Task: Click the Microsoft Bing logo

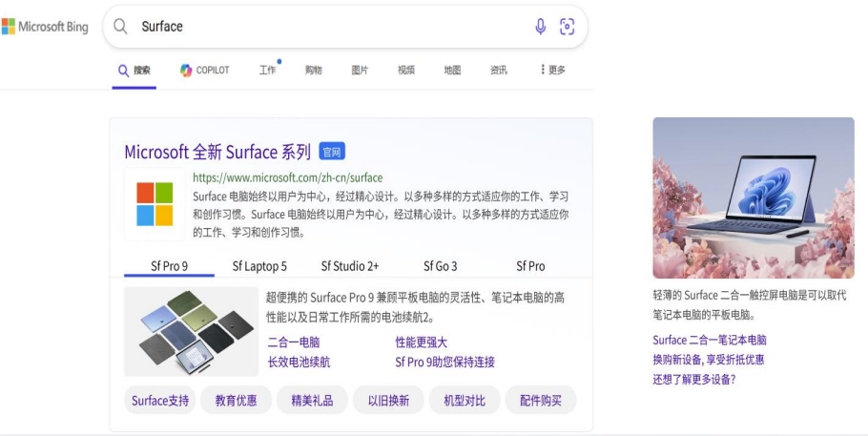Action: click(x=45, y=26)
